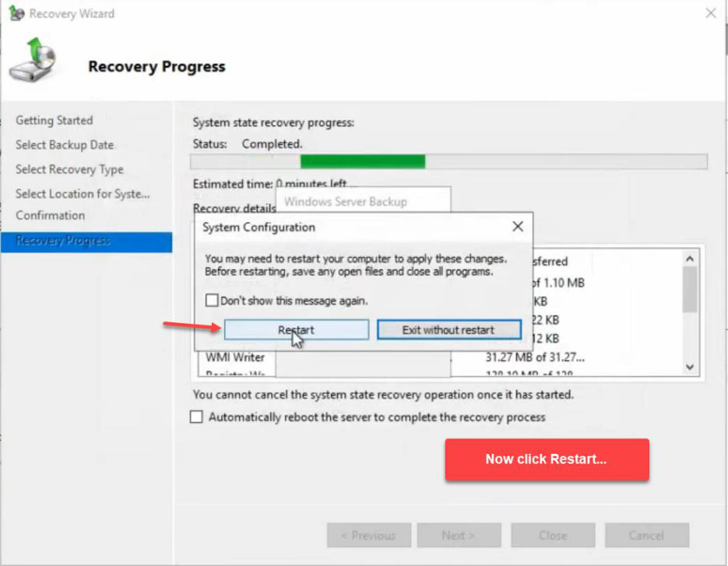Click the Recovery Wizard title bar icon

pos(16,13)
